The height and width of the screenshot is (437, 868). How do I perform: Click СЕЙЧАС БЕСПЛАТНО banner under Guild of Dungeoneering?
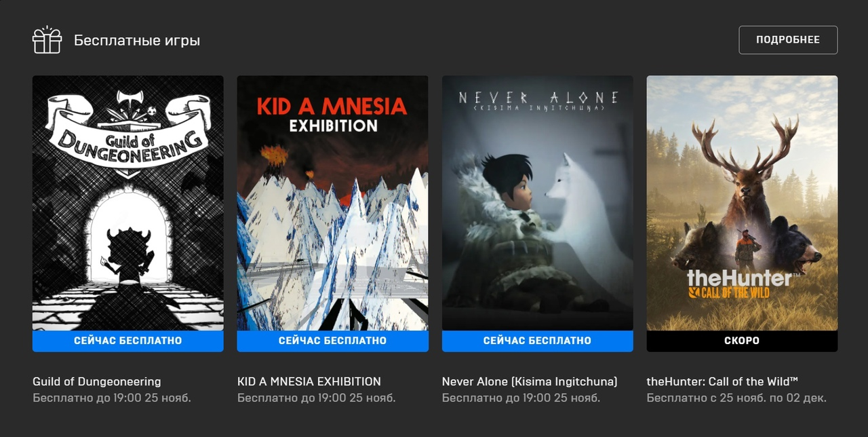(x=128, y=341)
